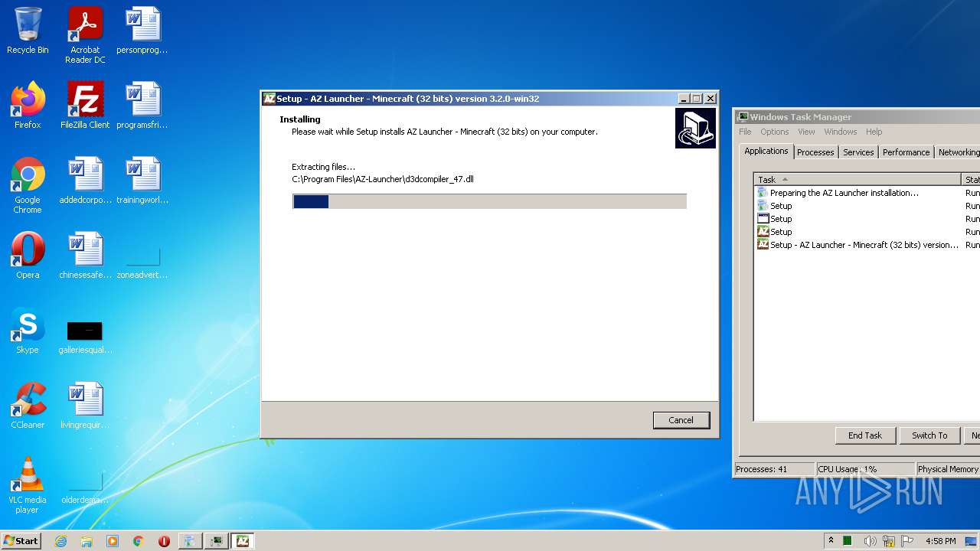Select the trainingworl Word document icon
This screenshot has height=551, width=980.
pyautogui.click(x=142, y=181)
